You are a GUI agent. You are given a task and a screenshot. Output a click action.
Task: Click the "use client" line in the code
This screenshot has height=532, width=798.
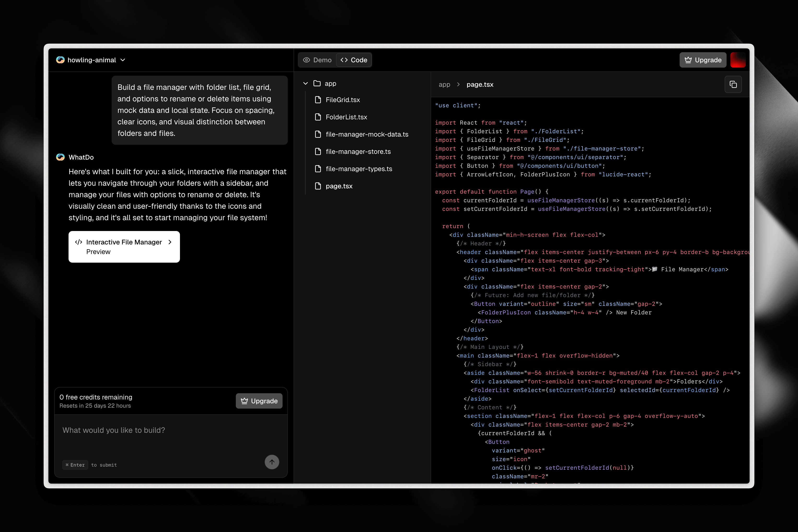(458, 105)
